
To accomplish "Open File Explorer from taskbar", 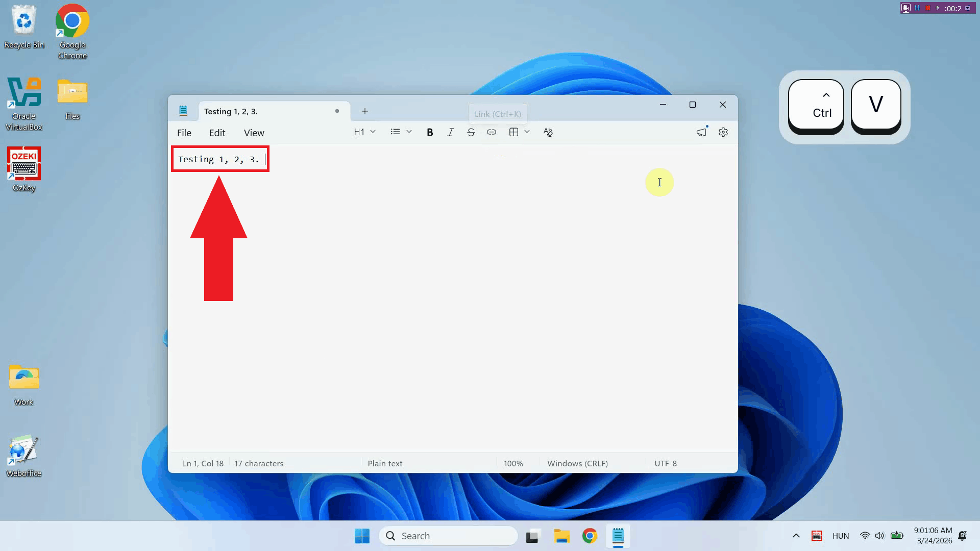I will (x=561, y=536).
